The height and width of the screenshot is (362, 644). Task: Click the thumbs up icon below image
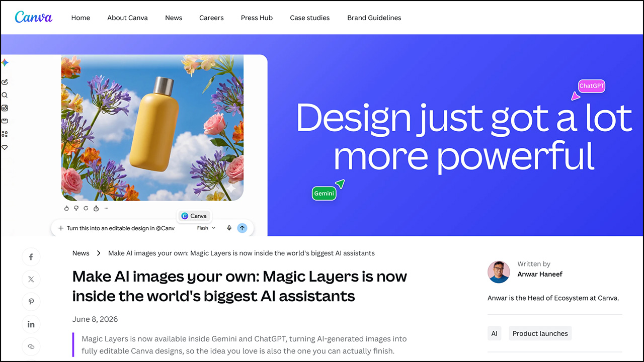click(x=66, y=208)
